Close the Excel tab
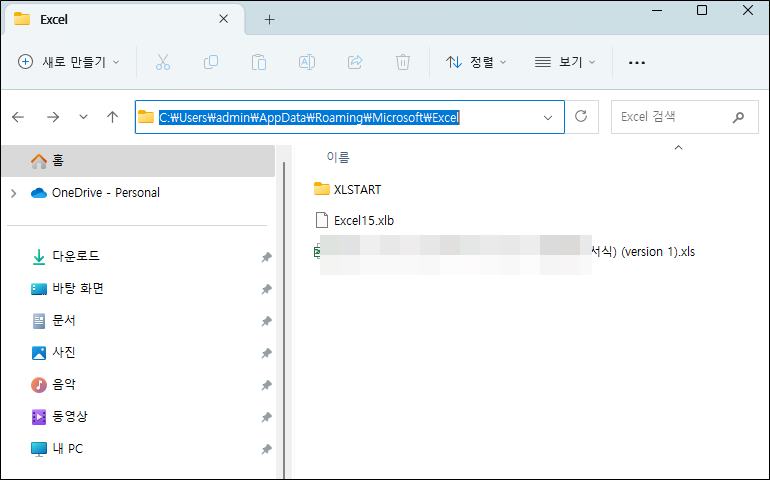The width and height of the screenshot is (770, 480). pyautogui.click(x=223, y=19)
